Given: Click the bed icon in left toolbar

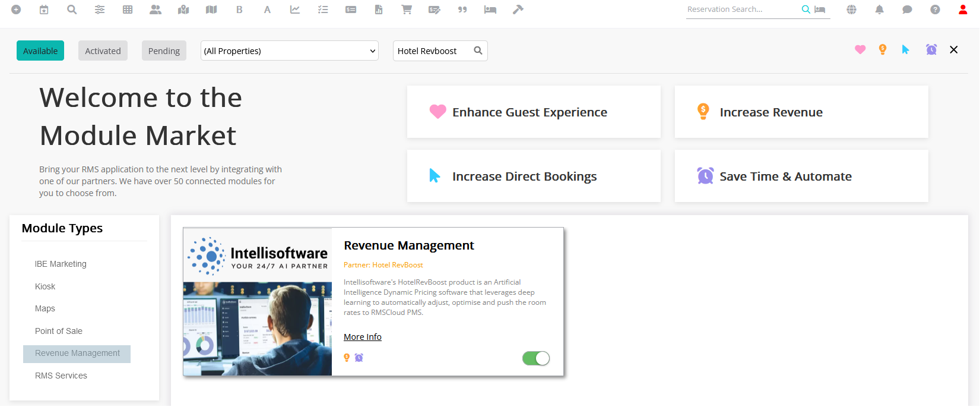Looking at the screenshot, I should click(x=490, y=10).
